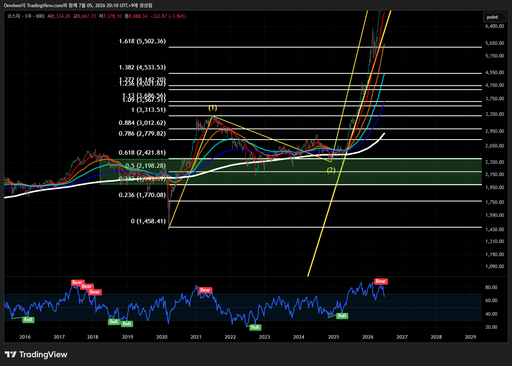Click 5,150.00 on the price axis
The width and height of the screenshot is (512, 366).
495,56
